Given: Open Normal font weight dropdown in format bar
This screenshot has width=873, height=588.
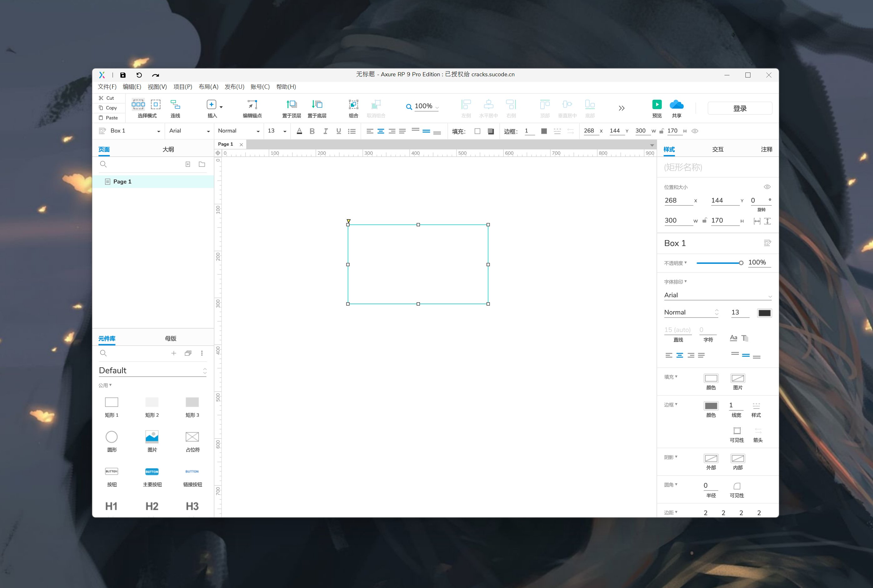Looking at the screenshot, I should tap(258, 131).
